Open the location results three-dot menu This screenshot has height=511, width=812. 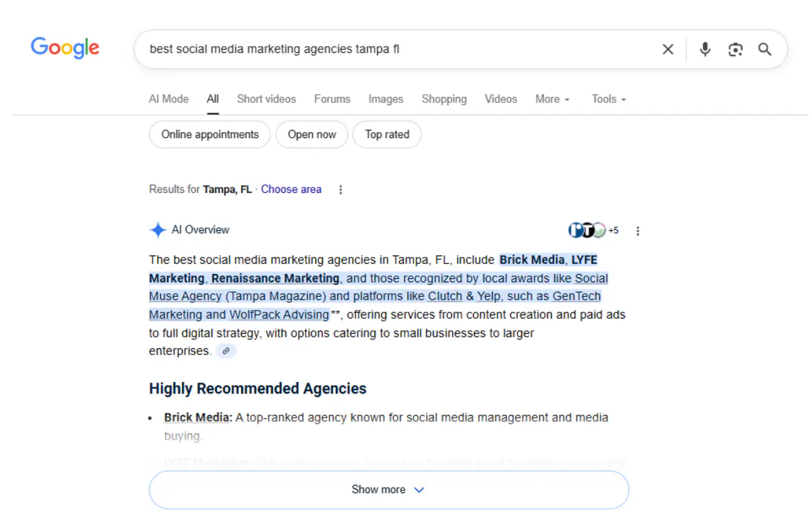click(x=341, y=189)
